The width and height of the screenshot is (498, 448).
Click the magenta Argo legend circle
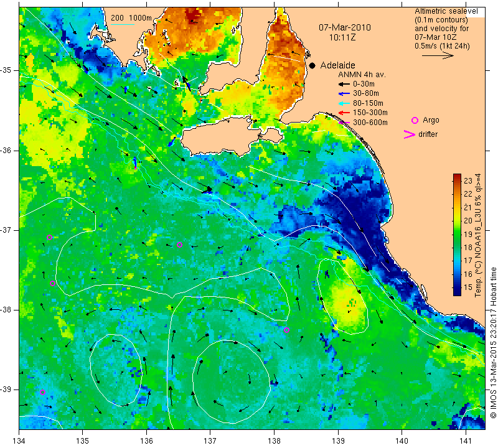[x=415, y=120]
